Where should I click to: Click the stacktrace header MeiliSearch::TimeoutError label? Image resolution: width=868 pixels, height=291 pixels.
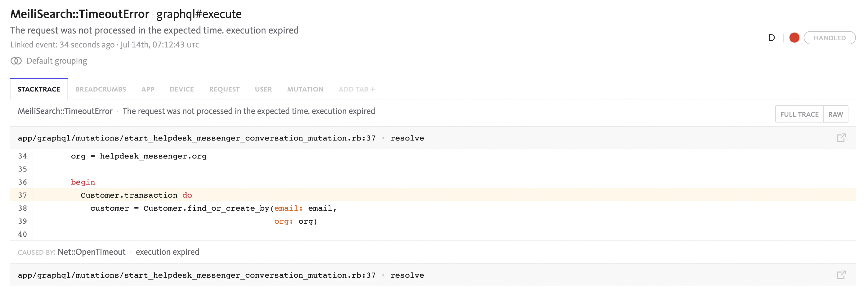65,111
